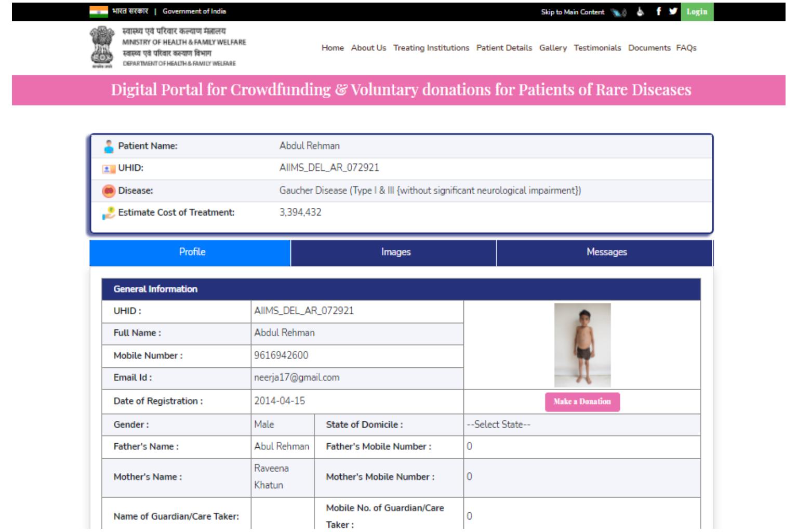
Task: Click the red disease icon
Action: click(x=109, y=191)
